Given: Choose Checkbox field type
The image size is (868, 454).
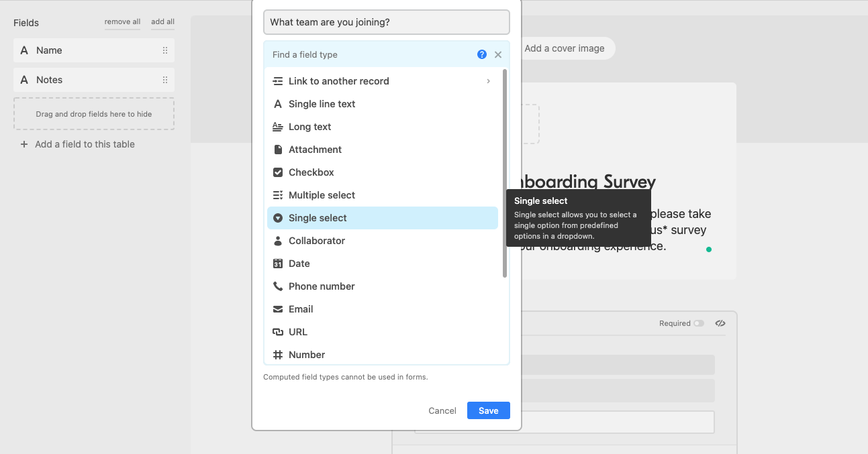Looking at the screenshot, I should pyautogui.click(x=383, y=172).
